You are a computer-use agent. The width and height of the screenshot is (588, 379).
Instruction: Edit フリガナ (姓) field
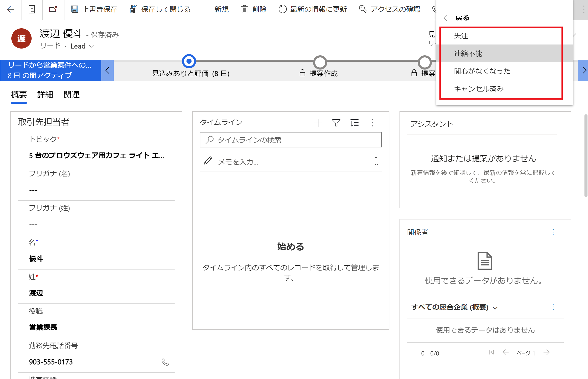pyautogui.click(x=97, y=224)
